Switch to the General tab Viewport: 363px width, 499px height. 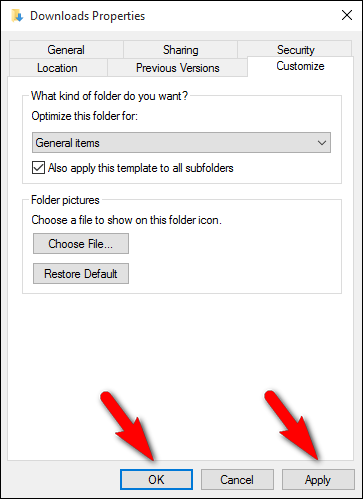[66, 50]
